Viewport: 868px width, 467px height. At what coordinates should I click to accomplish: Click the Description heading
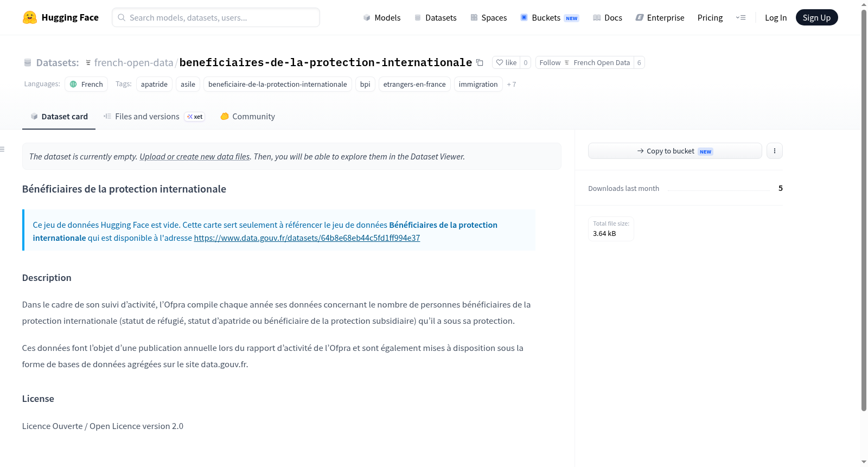coord(47,278)
